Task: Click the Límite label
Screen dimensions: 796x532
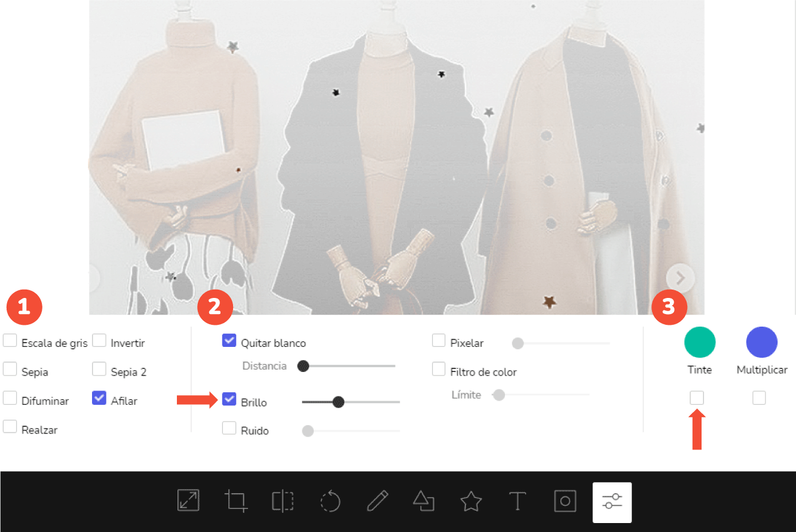Action: [x=466, y=395]
